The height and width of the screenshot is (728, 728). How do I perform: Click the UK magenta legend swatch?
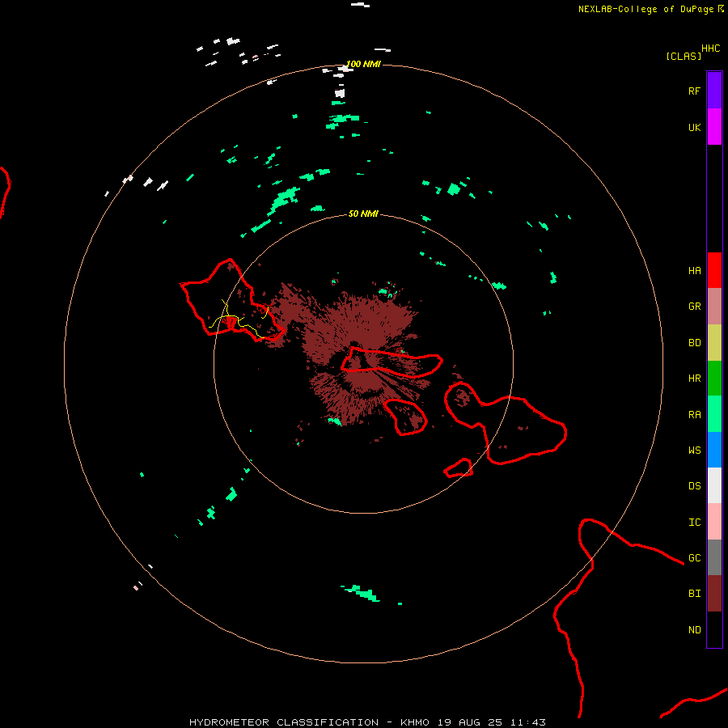(x=714, y=127)
